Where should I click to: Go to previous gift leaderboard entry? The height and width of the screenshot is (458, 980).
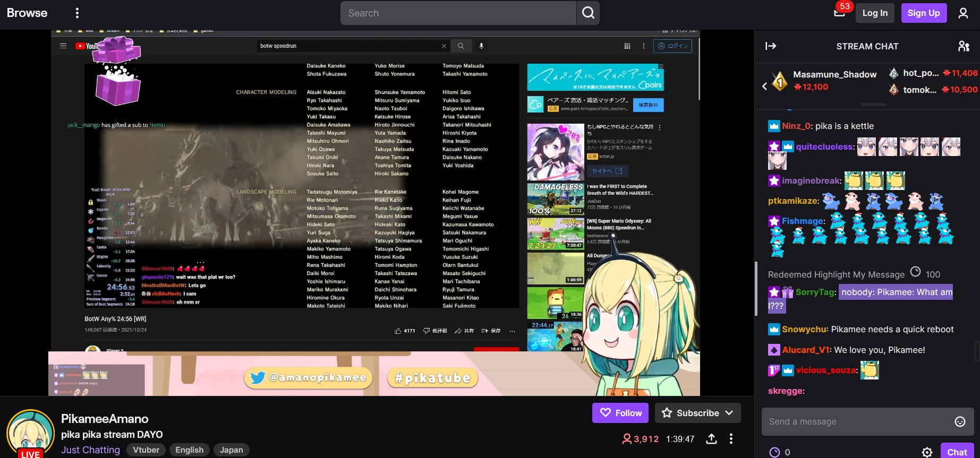pyautogui.click(x=764, y=85)
